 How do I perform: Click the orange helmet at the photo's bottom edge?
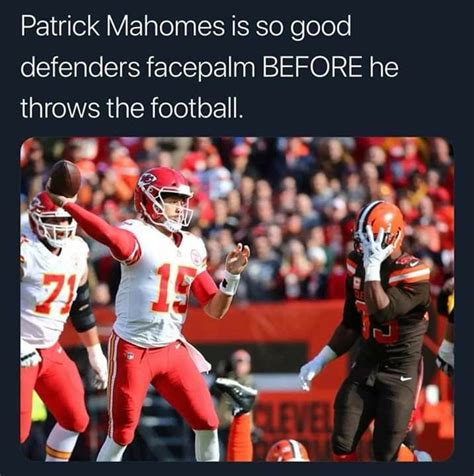(288, 450)
